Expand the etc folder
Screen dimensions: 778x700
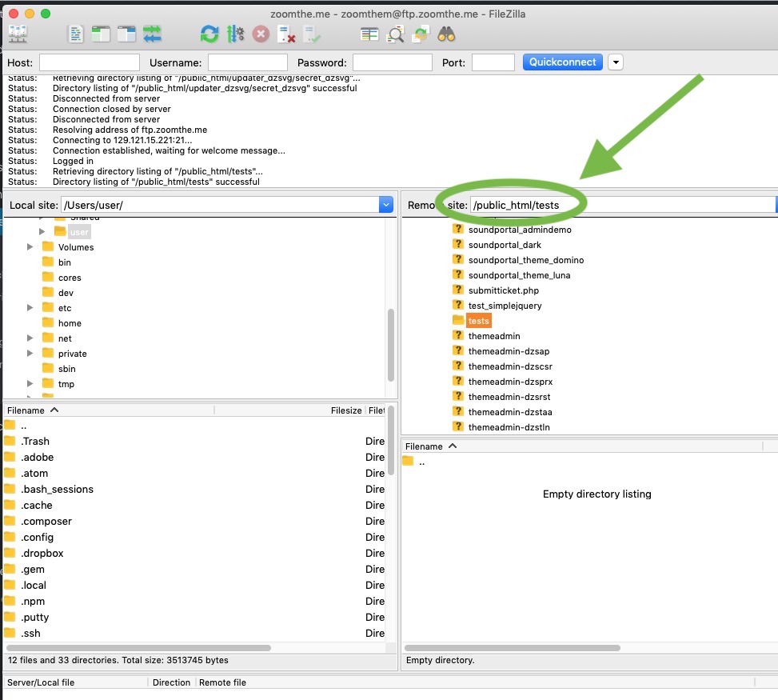30,308
